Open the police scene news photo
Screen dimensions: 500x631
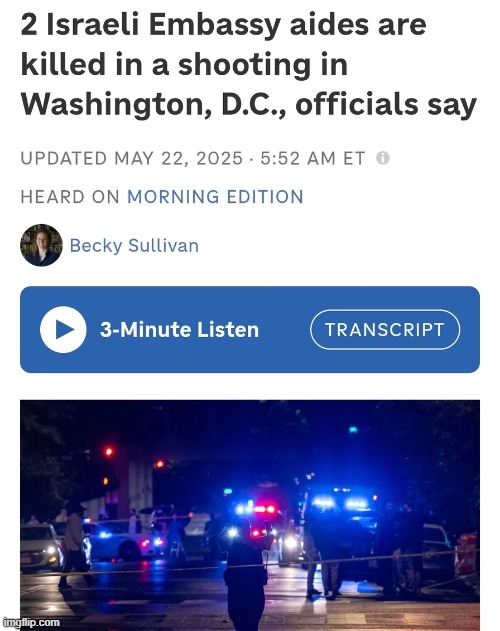tap(250, 515)
